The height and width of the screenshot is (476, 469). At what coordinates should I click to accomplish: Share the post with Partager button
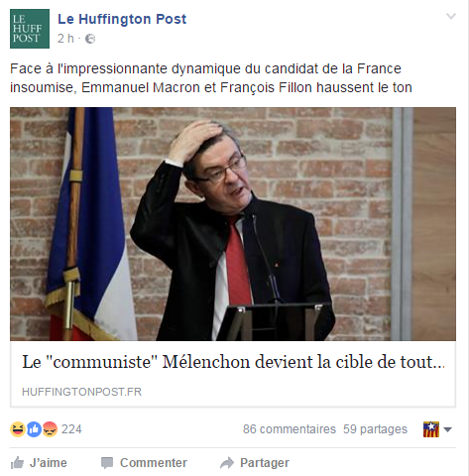(255, 463)
